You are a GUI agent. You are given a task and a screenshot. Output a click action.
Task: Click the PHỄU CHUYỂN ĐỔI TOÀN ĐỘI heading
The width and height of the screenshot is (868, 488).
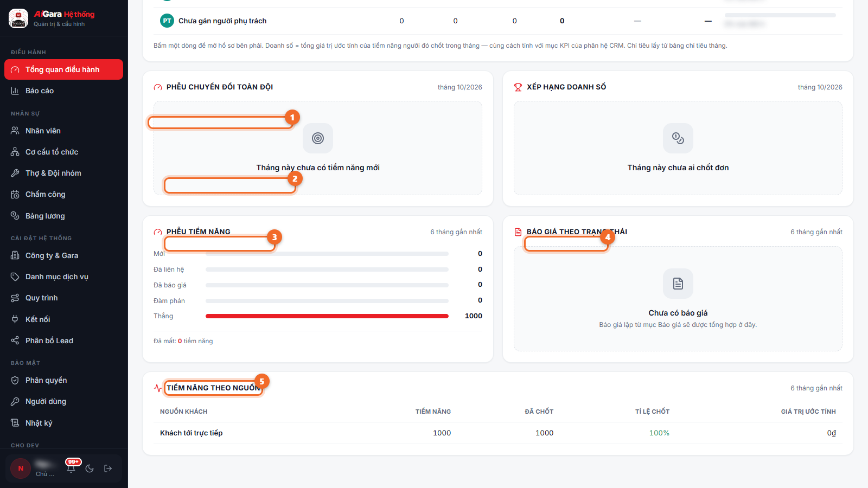tap(220, 87)
